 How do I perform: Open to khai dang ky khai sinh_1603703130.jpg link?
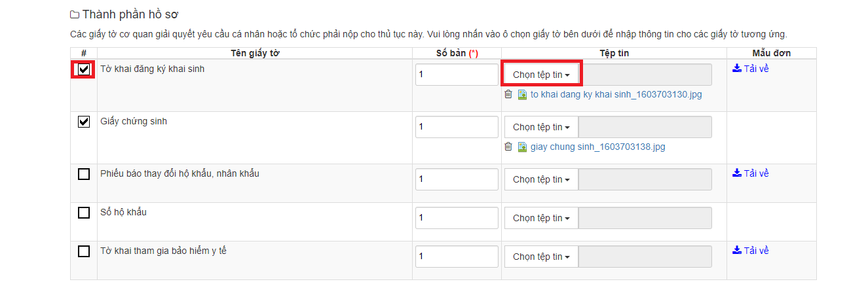pyautogui.click(x=616, y=94)
